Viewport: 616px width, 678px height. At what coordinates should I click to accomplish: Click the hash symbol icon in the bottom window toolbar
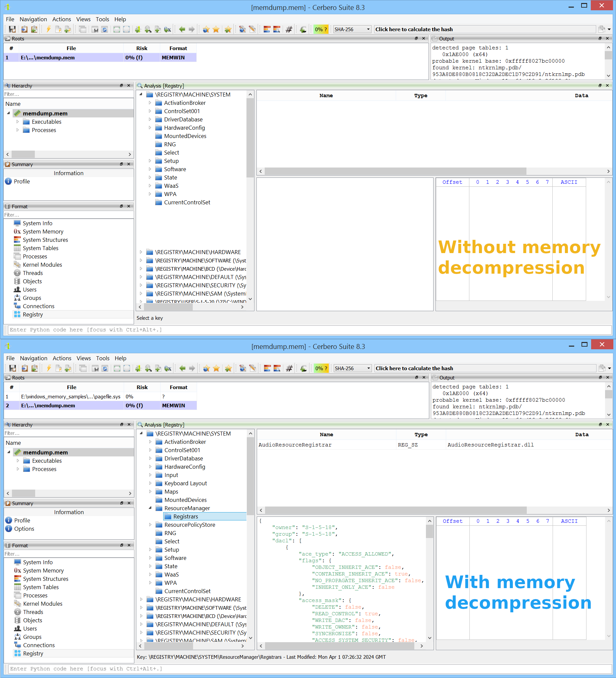pos(289,368)
